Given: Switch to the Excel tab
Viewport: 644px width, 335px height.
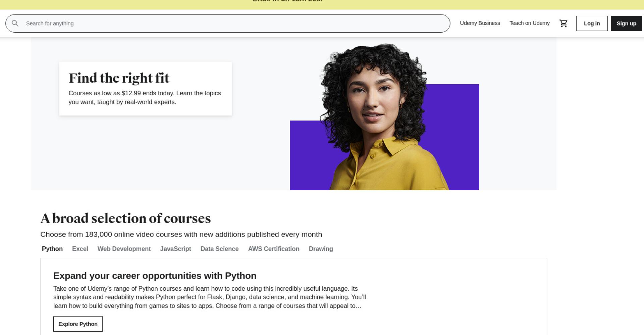Looking at the screenshot, I should [80, 249].
